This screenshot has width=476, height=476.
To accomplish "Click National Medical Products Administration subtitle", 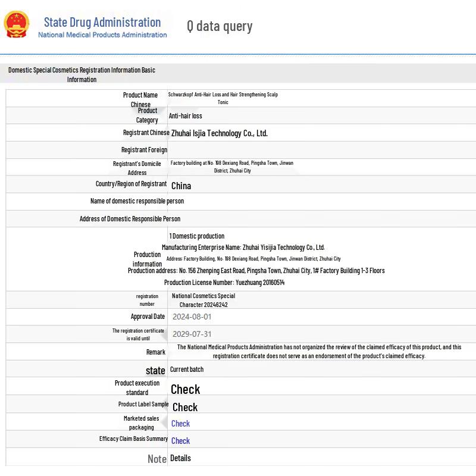I will 102,35.
